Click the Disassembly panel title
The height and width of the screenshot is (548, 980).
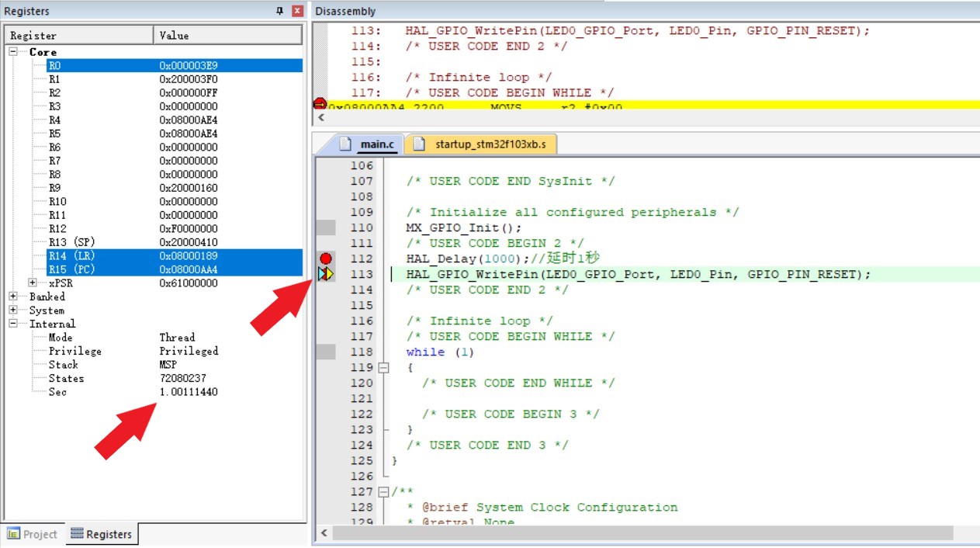click(x=345, y=11)
